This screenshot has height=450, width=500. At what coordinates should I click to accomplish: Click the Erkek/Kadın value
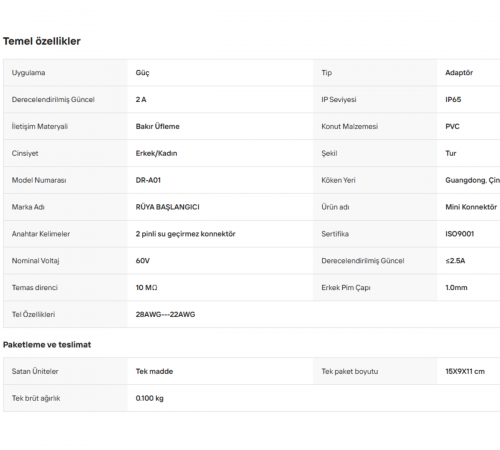tap(156, 153)
